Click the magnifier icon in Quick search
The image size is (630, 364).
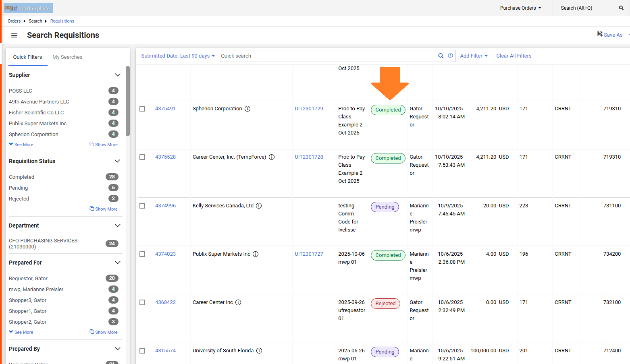pyautogui.click(x=441, y=56)
